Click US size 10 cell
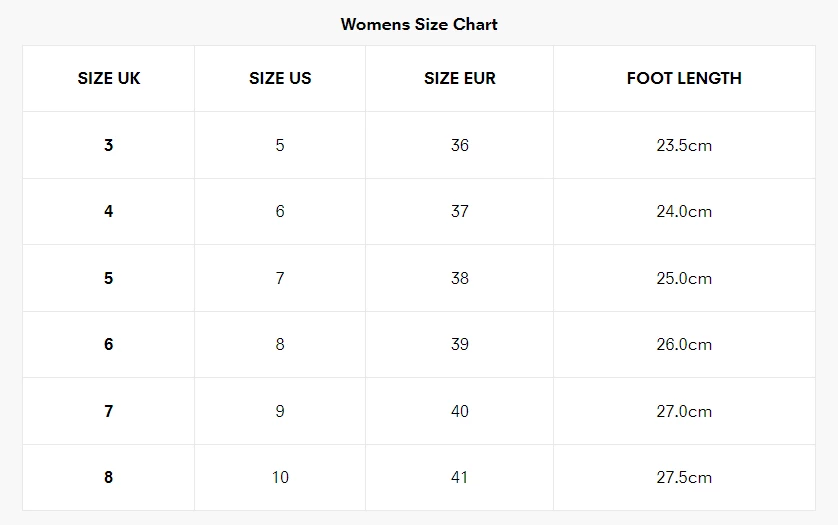This screenshot has width=838, height=525. pos(280,477)
